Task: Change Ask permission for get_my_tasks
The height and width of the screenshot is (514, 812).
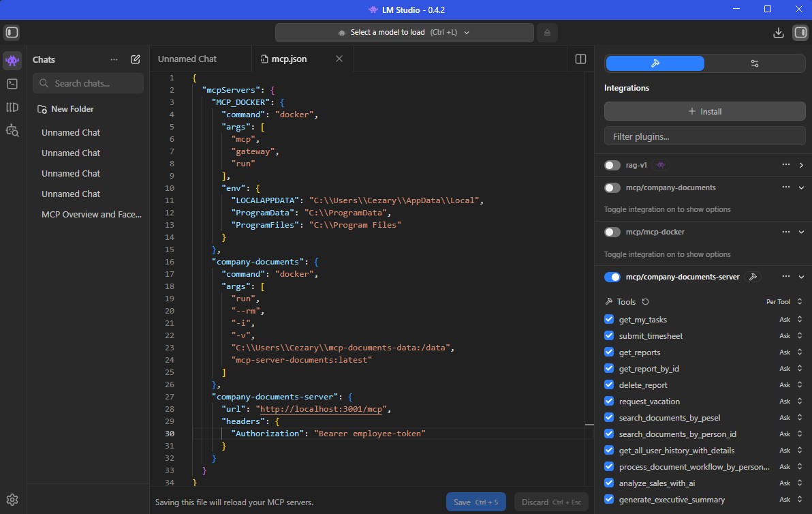Action: (x=791, y=320)
